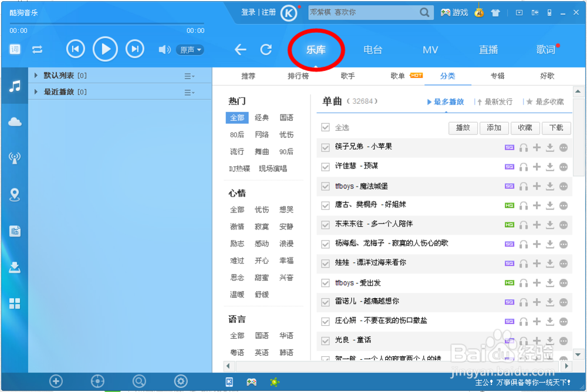The width and height of the screenshot is (587, 392).
Task: Open apps grid sidebar icon
Action: tap(15, 303)
